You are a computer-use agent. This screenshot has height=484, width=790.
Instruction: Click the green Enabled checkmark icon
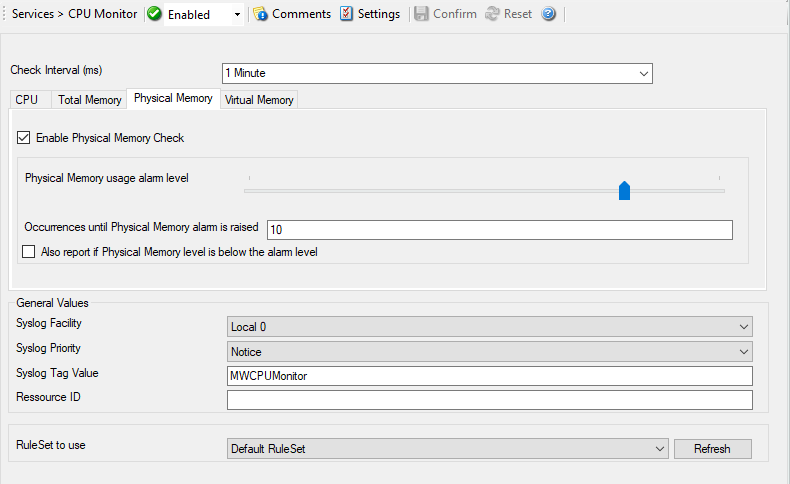(155, 14)
